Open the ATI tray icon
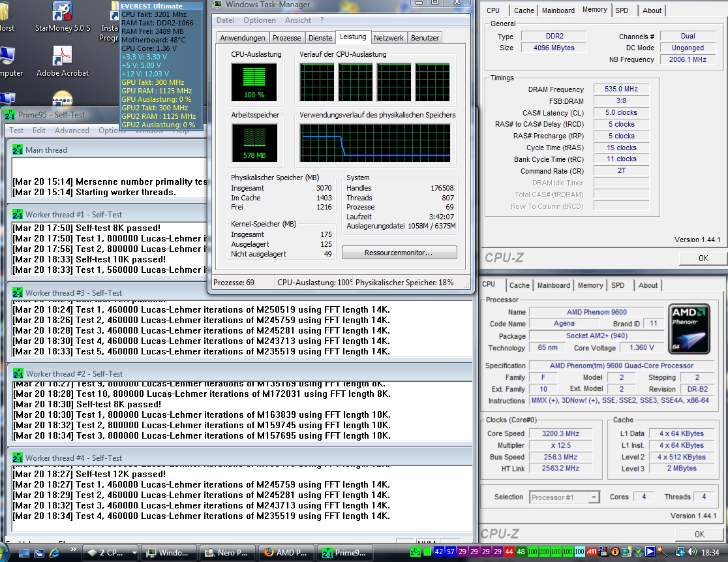The image size is (728, 562). (x=592, y=552)
